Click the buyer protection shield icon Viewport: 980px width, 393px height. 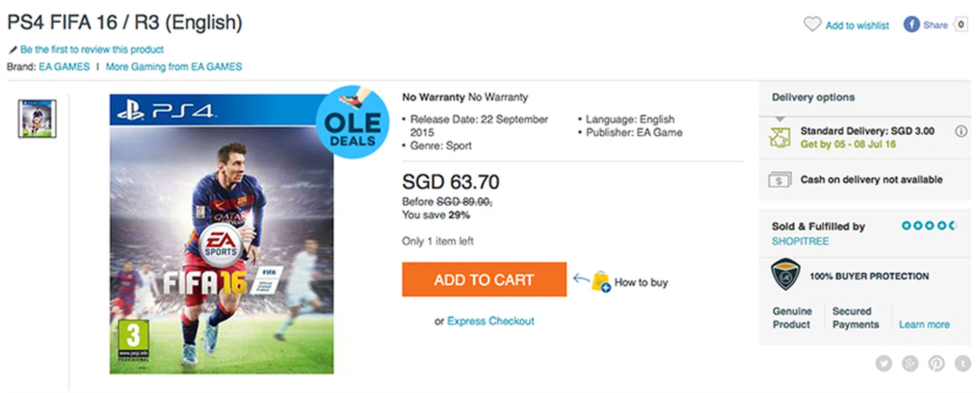(786, 275)
